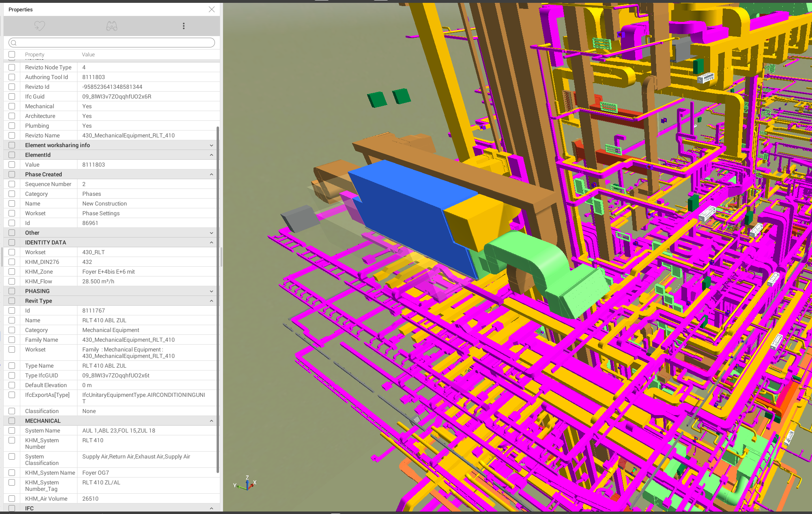Close the Properties panel
Screen dimensions: 812x514
(212, 9)
